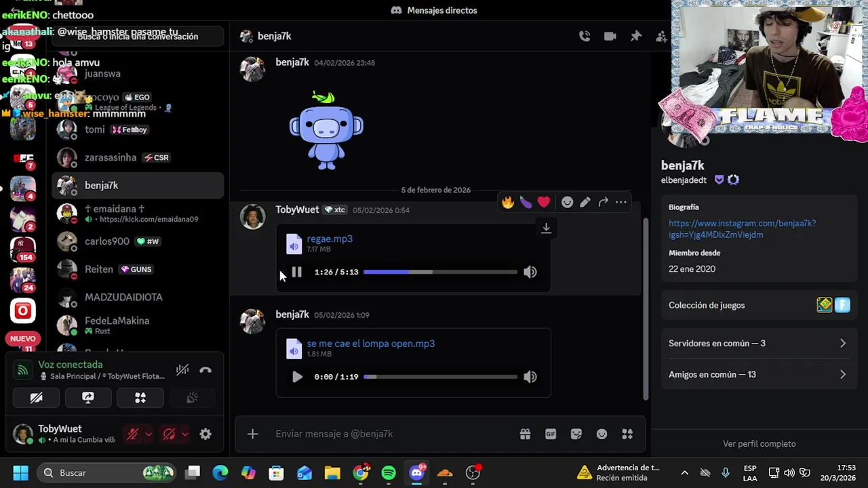The image size is (868, 488).
Task: Open pinned messages in benja7k chat
Action: 635,37
